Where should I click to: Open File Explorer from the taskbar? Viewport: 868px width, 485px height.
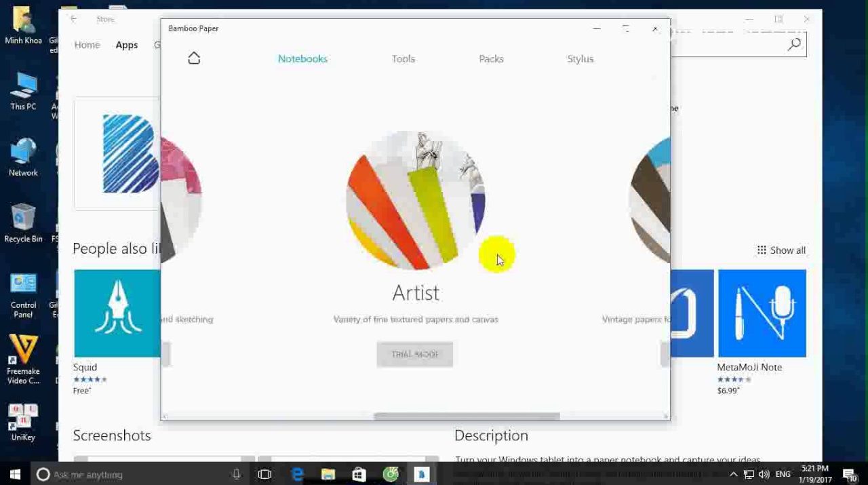point(328,474)
